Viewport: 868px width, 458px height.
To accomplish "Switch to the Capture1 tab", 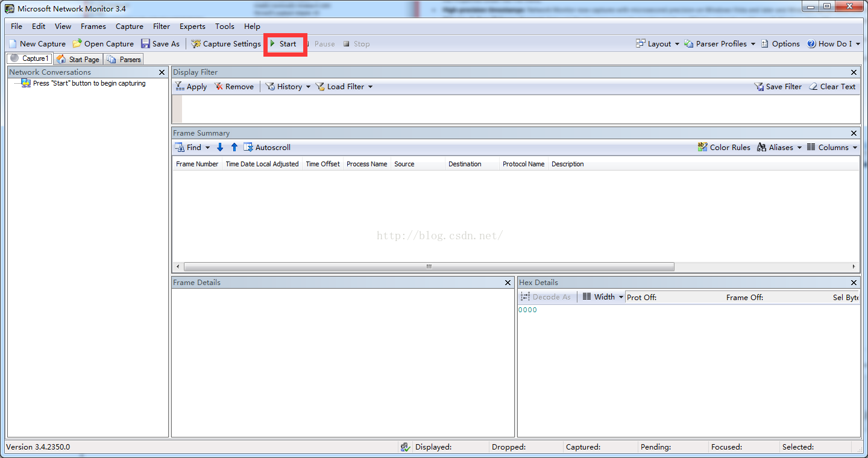I will point(29,58).
